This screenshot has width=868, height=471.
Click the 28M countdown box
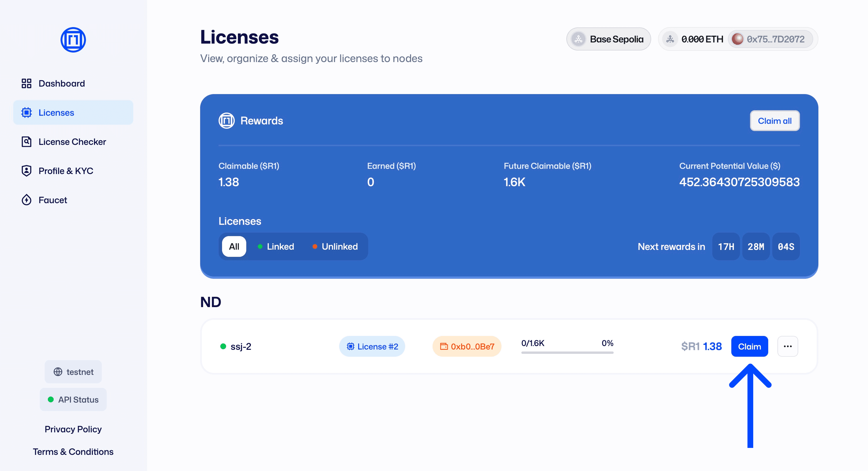pos(756,246)
